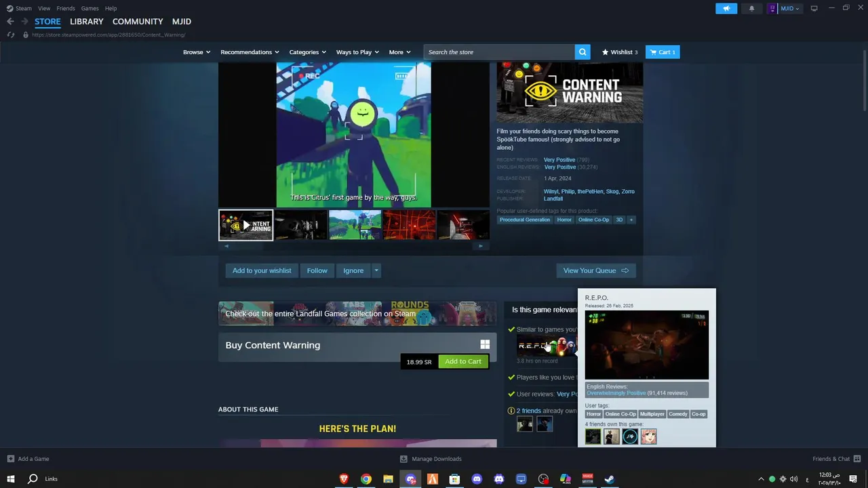Screen dimensions: 868x488
Task: Click the Procedural Generation tag
Action: point(525,220)
